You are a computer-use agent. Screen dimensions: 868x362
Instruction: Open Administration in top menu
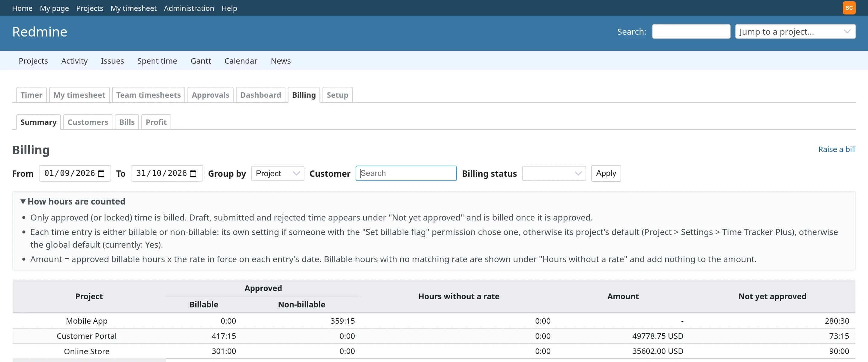(189, 8)
